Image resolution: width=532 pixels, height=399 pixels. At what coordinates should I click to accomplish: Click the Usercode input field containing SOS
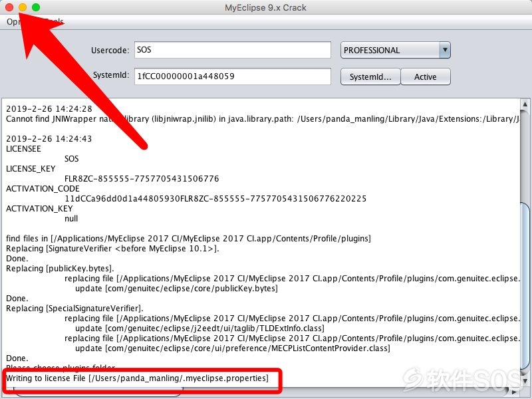(232, 50)
